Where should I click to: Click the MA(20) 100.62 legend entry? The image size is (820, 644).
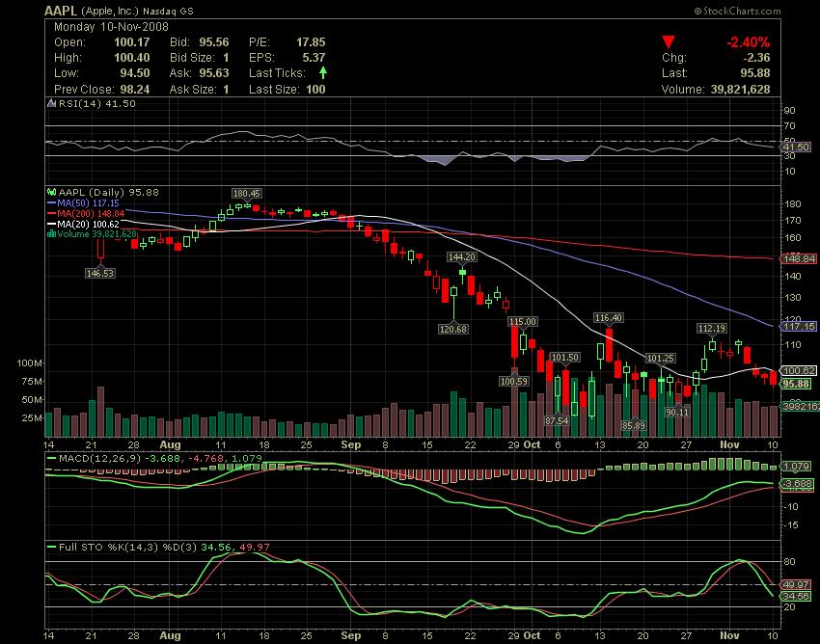[83, 224]
